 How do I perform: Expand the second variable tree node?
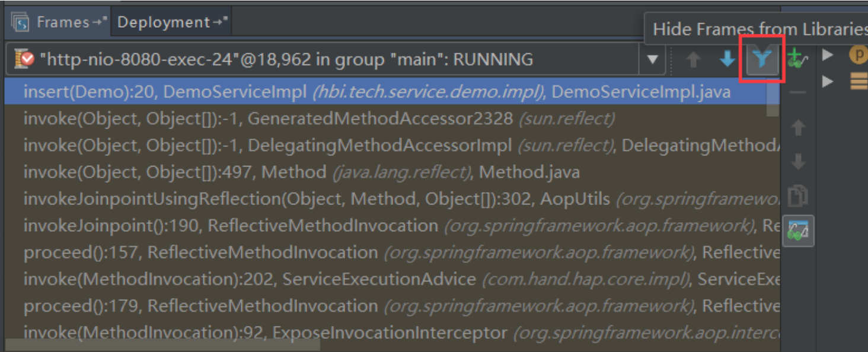(x=828, y=81)
